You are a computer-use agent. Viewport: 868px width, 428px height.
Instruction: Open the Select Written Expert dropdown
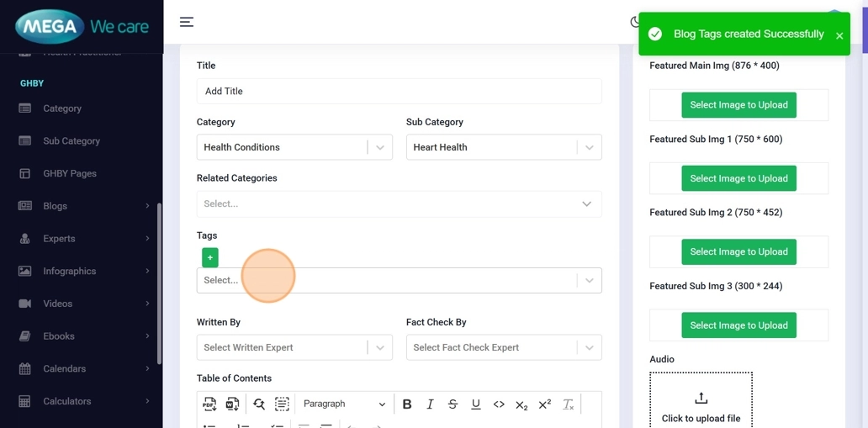pos(294,347)
